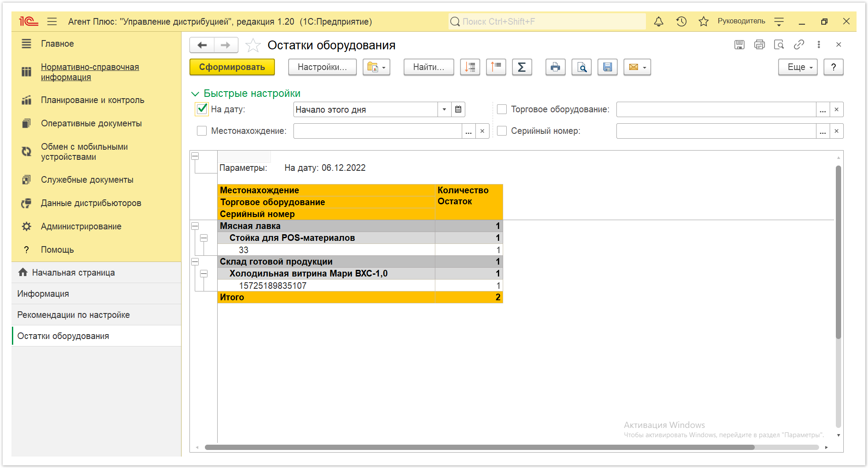Collapse the report parameters header group
Image resolution: width=868 pixels, height=468 pixels.
click(195, 156)
